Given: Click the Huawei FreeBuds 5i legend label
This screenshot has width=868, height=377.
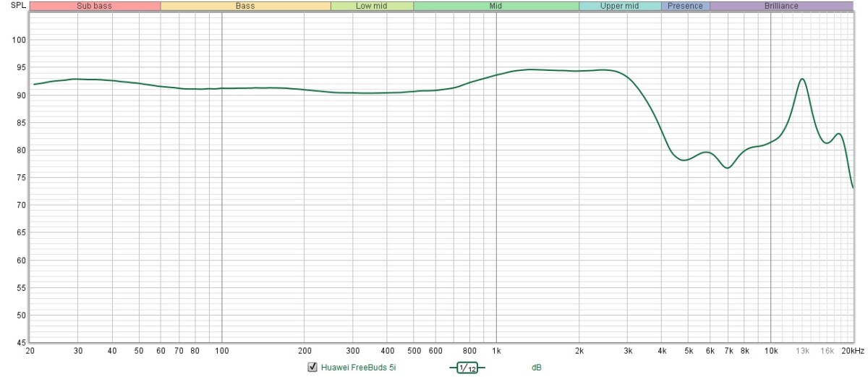Looking at the screenshot, I should (x=357, y=368).
